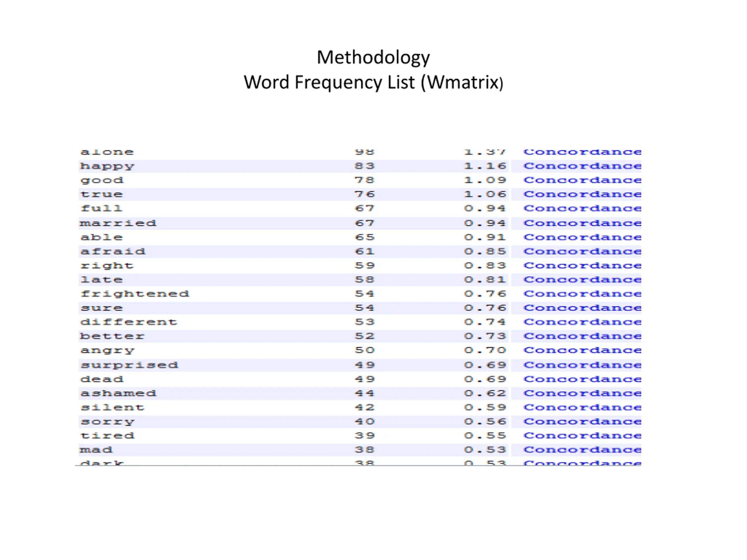Image resolution: width=747 pixels, height=560 pixels.
Task: Select the word 'good' in the list
Action: pyautogui.click(x=102, y=181)
